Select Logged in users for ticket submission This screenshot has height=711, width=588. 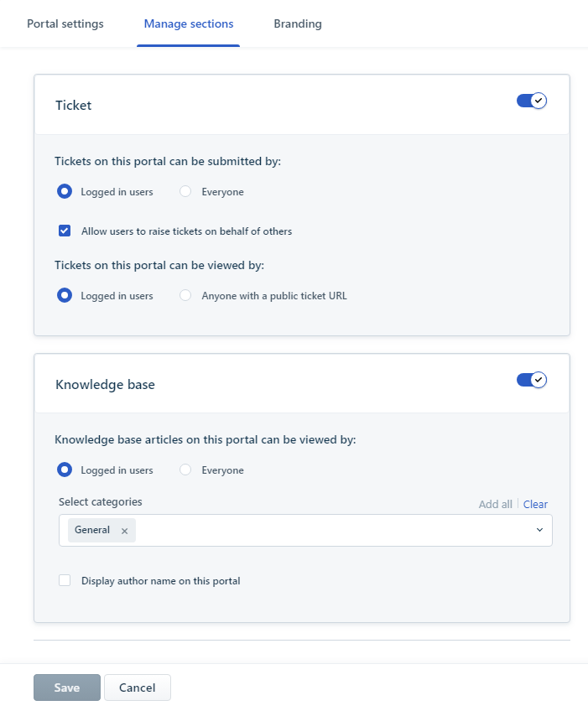(x=65, y=192)
